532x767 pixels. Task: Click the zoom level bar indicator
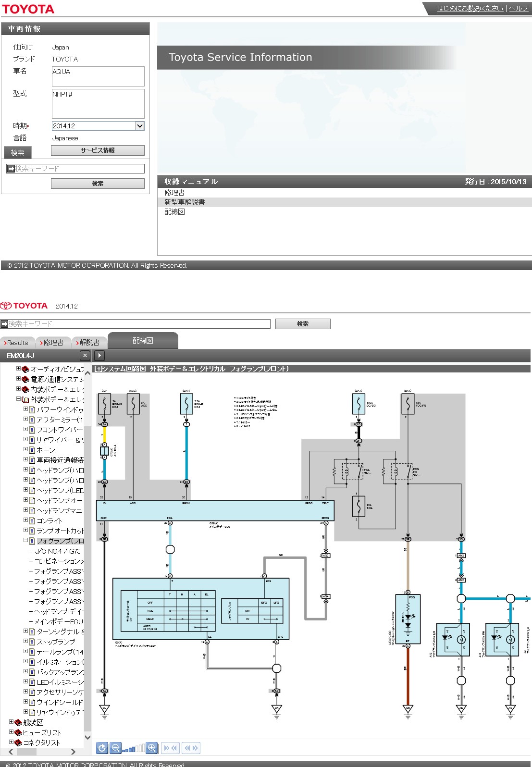[133, 748]
